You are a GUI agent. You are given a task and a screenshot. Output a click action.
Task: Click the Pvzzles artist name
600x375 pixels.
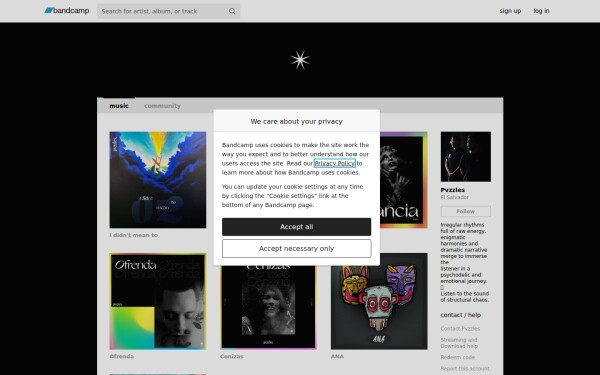(453, 190)
